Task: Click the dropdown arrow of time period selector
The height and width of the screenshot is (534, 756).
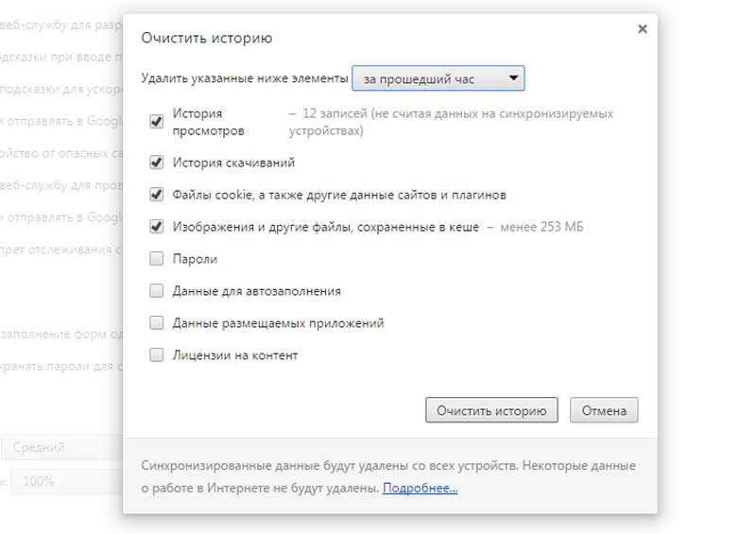Action: pyautogui.click(x=513, y=78)
